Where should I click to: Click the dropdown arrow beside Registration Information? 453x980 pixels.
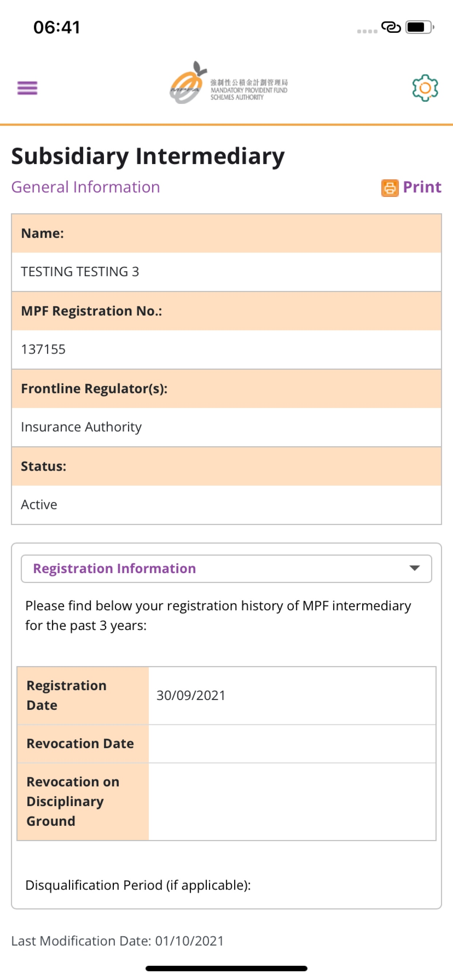[x=414, y=568]
